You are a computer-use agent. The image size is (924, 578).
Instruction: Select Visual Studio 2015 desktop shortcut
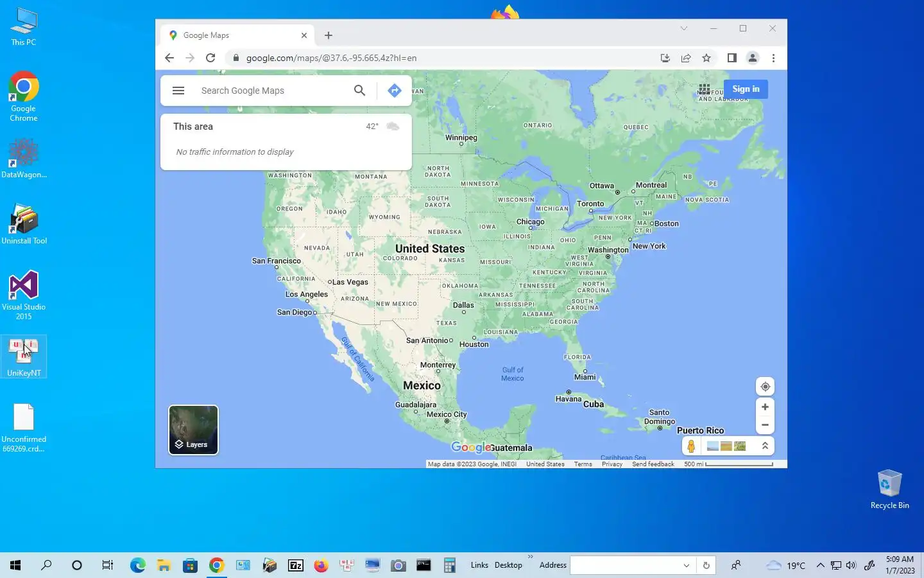click(24, 295)
